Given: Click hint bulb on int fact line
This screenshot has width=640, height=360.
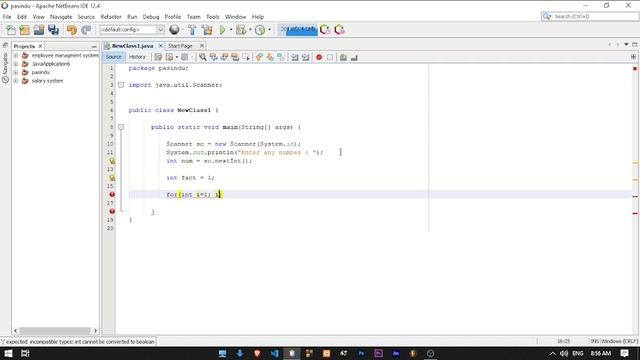Looking at the screenshot, I should click(x=112, y=178).
